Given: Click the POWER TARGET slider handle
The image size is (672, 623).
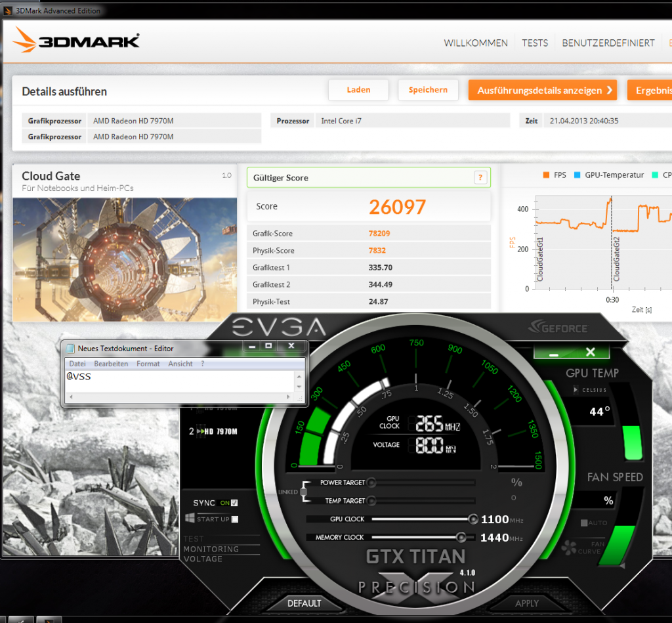Looking at the screenshot, I should [371, 483].
